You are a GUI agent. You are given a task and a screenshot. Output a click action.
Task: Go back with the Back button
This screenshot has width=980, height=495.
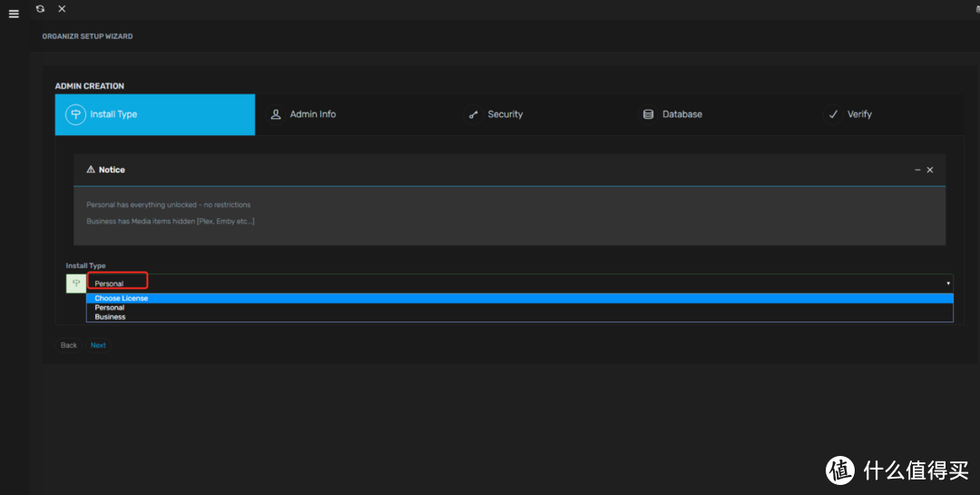(x=69, y=345)
